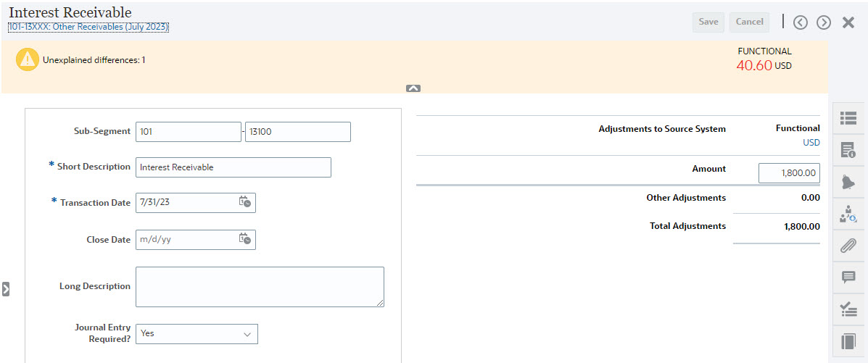
Task: Expand the Journal Entry Required dropdown
Action: (x=247, y=334)
